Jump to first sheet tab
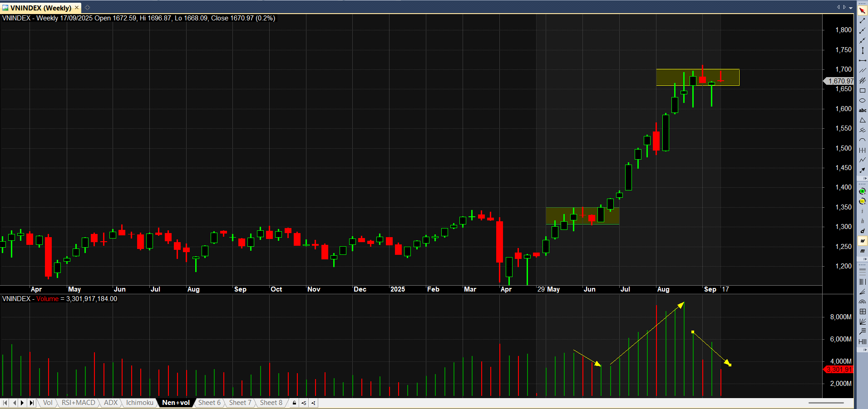 (x=5, y=403)
